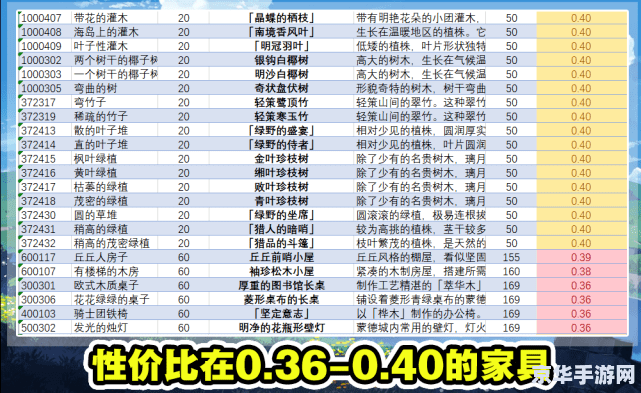The width and height of the screenshot is (641, 393).
Task: Select the ID cell 372319
Action: pos(38,117)
